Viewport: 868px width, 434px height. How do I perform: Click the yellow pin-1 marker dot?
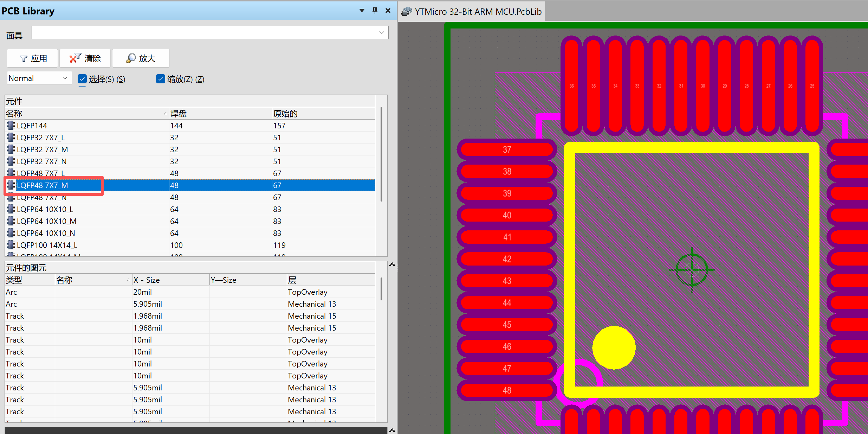pyautogui.click(x=614, y=347)
